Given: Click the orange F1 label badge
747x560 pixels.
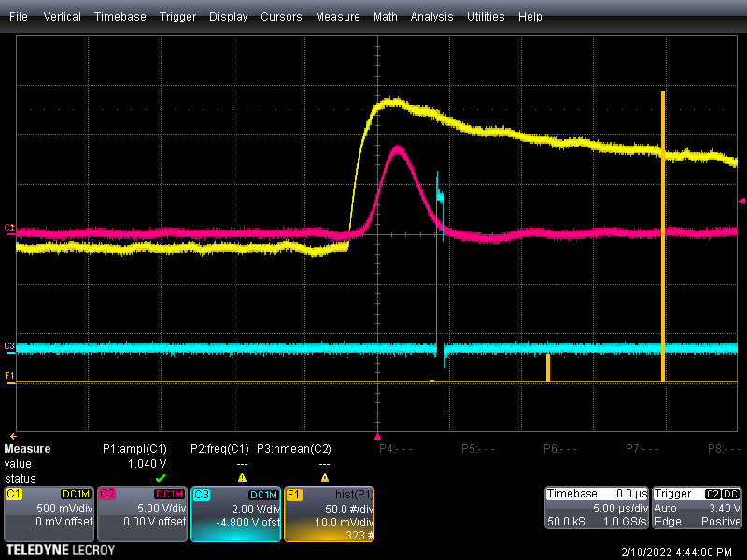Looking at the screenshot, I should pyautogui.click(x=293, y=495).
